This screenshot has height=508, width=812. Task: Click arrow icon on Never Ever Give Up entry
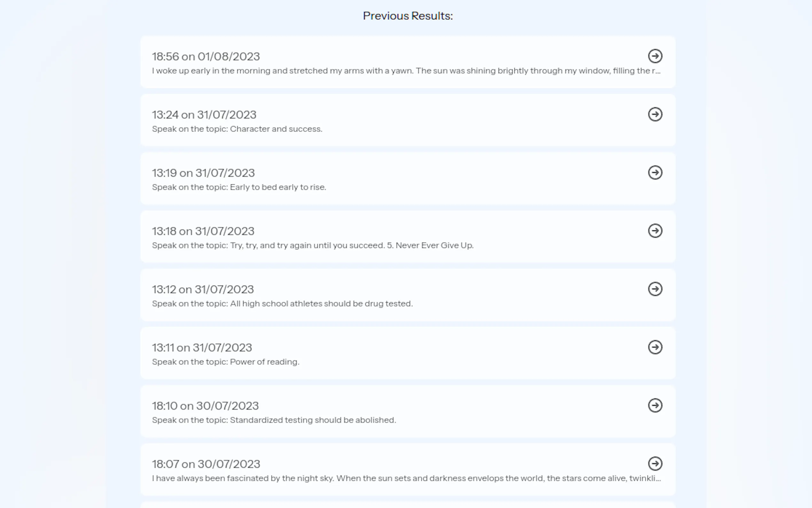pos(655,231)
